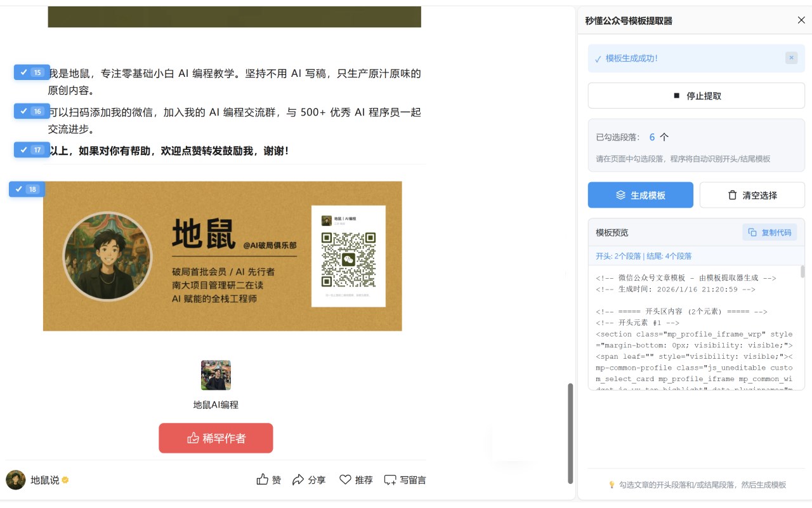This screenshot has height=508, width=812.
Task: Click the lightbulb tip icon at panel bottom
Action: pyautogui.click(x=612, y=485)
